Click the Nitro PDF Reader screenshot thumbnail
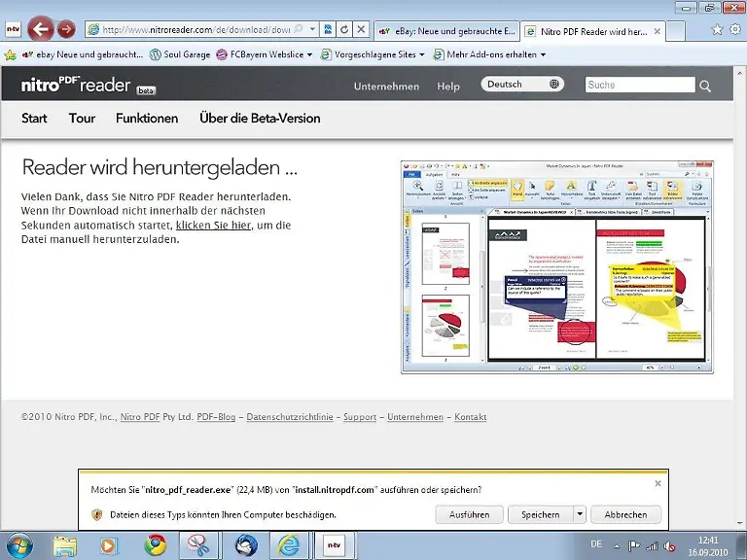This screenshot has width=747, height=560. coord(557,266)
